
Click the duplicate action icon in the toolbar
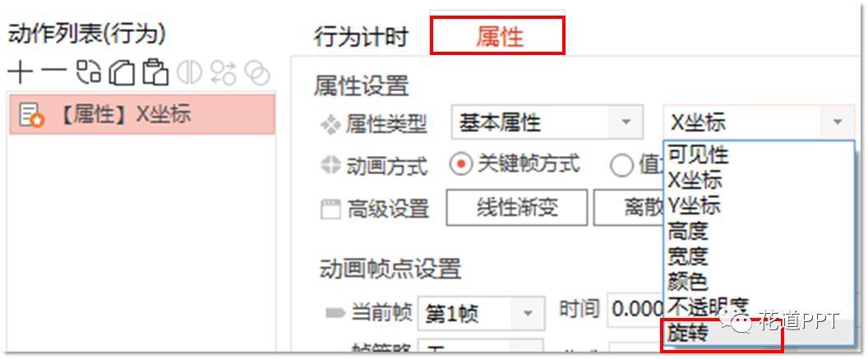(89, 72)
